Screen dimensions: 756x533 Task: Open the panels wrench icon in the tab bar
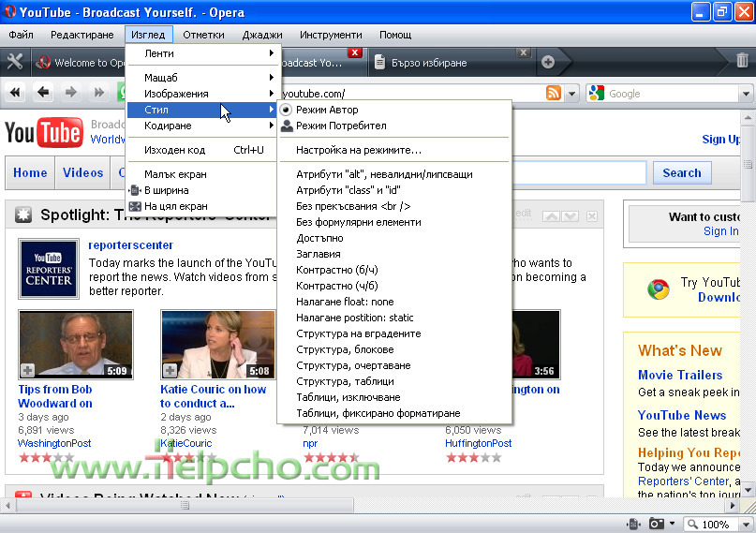pyautogui.click(x=15, y=62)
